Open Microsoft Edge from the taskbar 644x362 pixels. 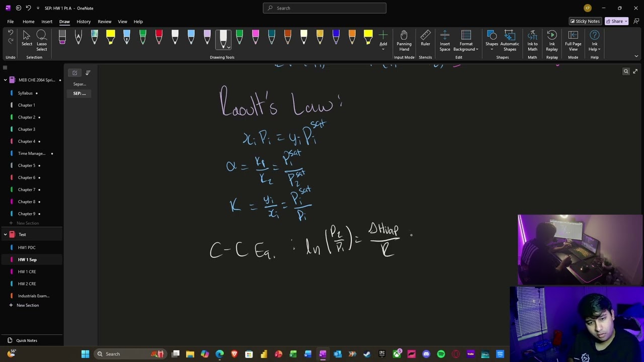(219, 354)
